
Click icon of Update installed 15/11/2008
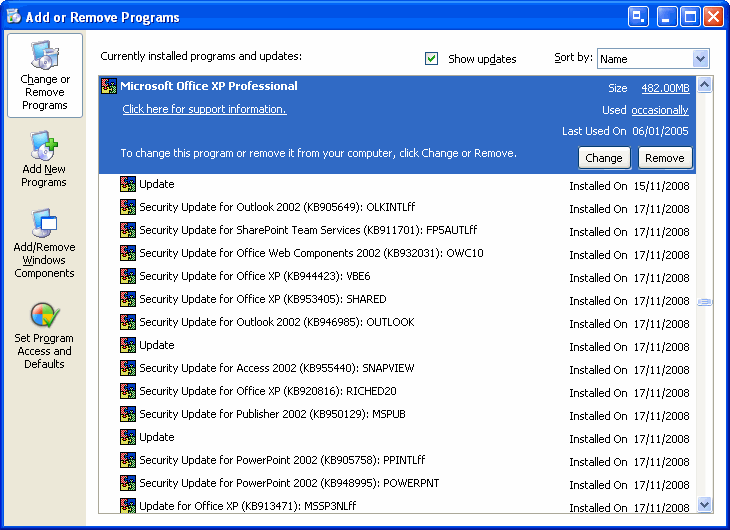(128, 184)
